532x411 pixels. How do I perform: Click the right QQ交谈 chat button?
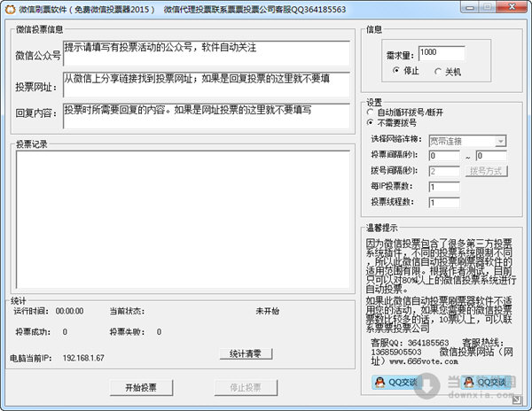[489, 381]
